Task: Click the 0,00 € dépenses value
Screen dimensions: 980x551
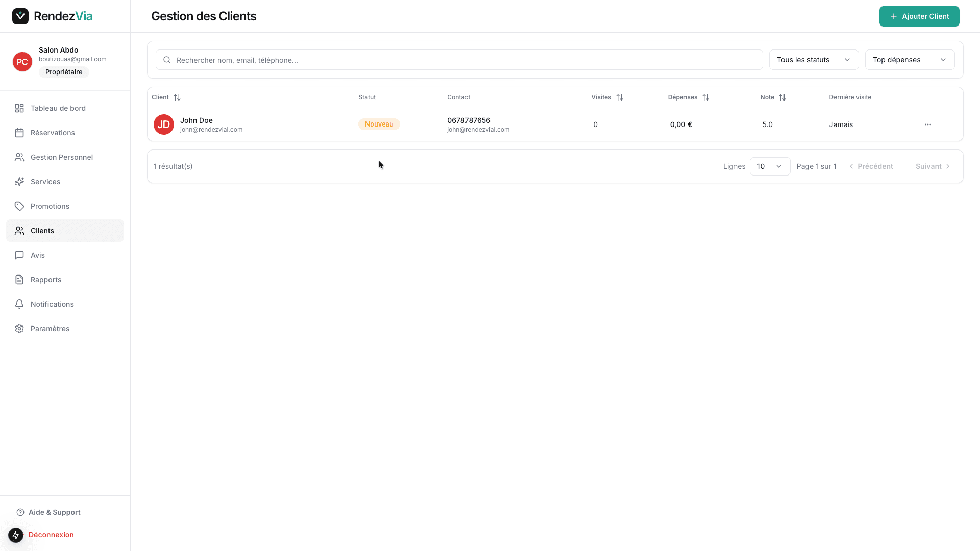Action: [x=681, y=124]
